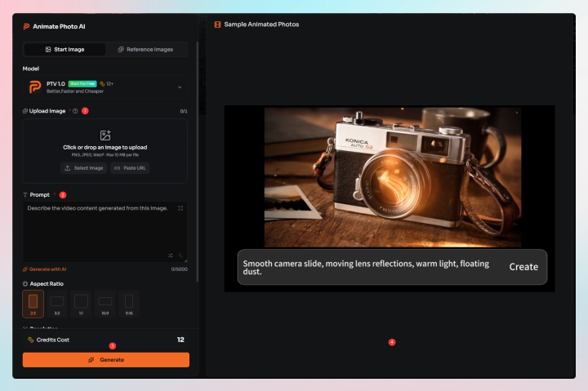Click the 'Better,Faster and Cheaper' model description
Image resolution: width=588 pixels, height=391 pixels.
tap(75, 91)
